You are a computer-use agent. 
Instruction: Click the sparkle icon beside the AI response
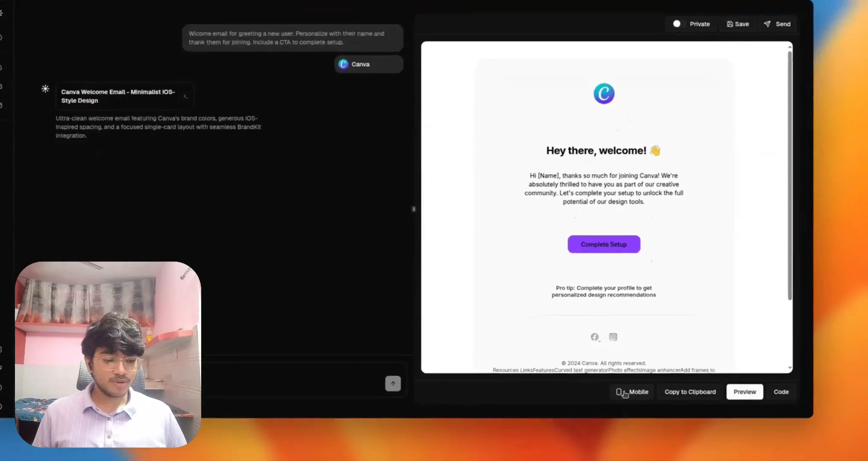click(x=45, y=89)
